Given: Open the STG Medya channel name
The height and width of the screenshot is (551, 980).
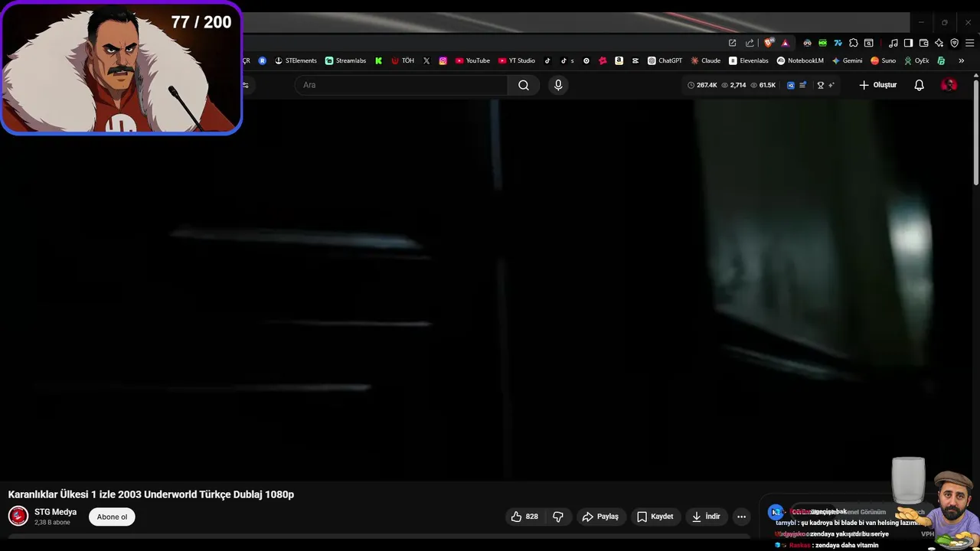Looking at the screenshot, I should click(x=55, y=512).
